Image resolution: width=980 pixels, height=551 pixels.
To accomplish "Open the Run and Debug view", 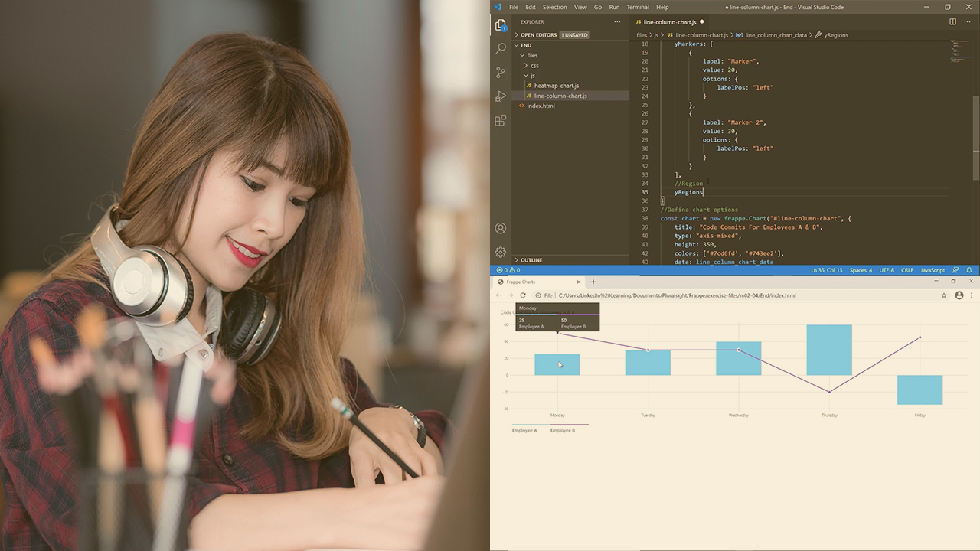I will pyautogui.click(x=501, y=96).
